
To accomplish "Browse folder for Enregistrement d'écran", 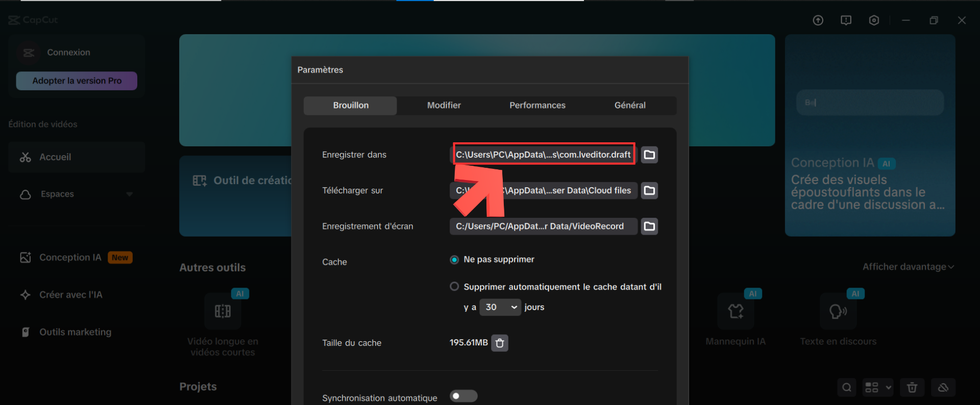I will pos(649,226).
